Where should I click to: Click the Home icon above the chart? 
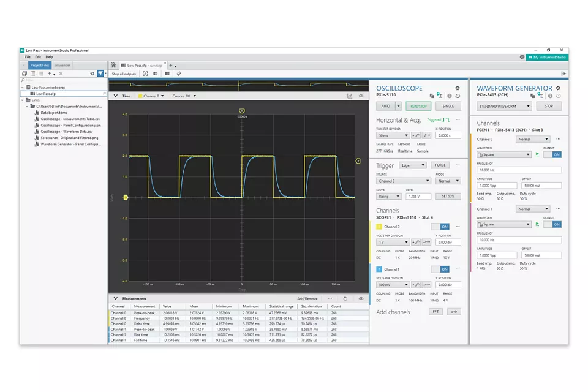coord(113,65)
